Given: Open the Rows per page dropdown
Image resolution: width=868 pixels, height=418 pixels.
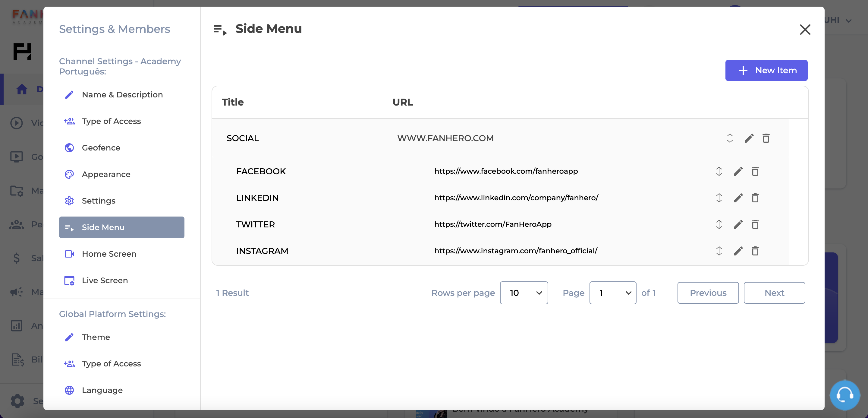Looking at the screenshot, I should 524,293.
